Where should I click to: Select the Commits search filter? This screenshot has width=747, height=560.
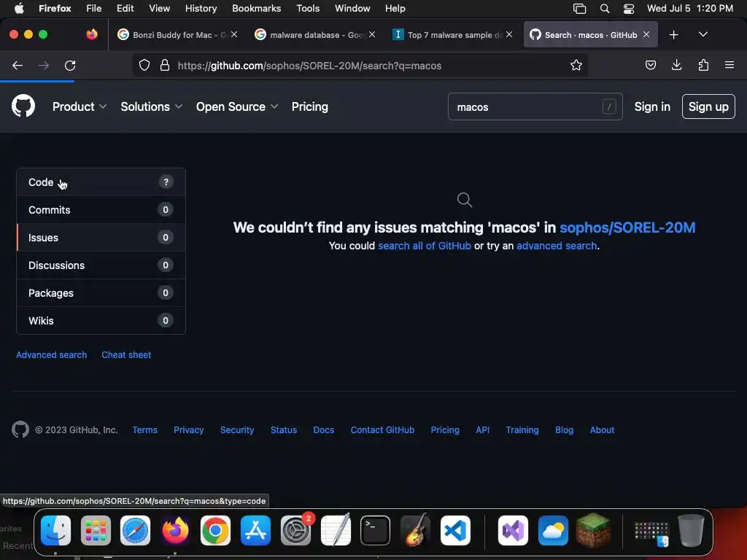101,210
